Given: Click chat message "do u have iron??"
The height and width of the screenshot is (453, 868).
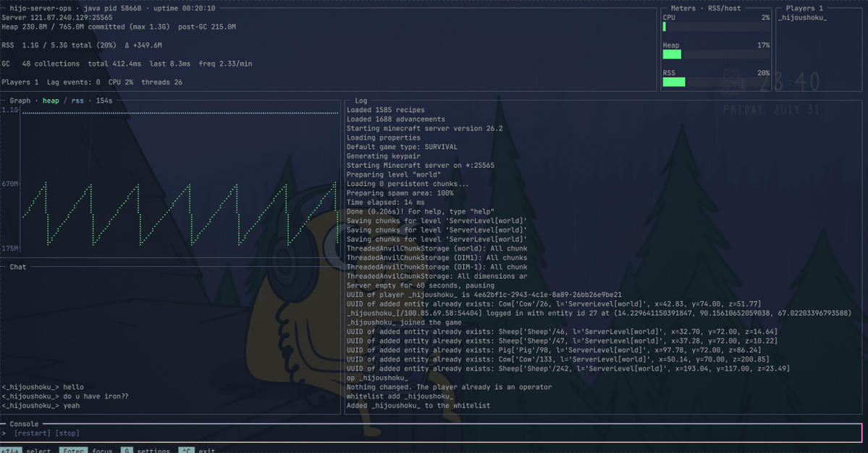Looking at the screenshot, I should (x=96, y=396).
